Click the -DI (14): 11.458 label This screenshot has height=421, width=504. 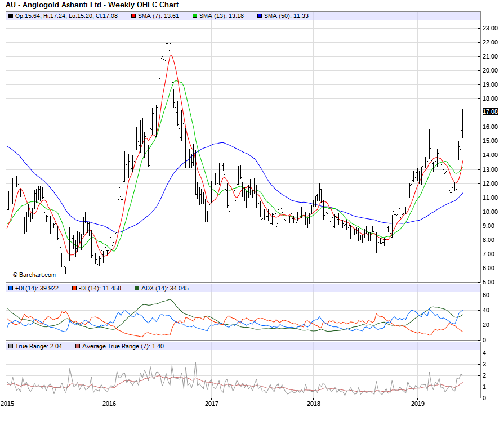tap(100, 288)
